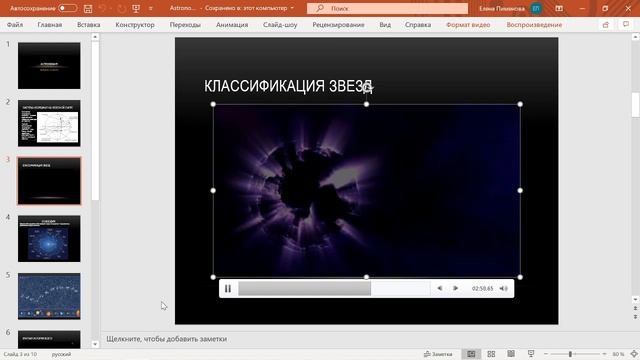Toggle the Заметки notes button

(438, 354)
